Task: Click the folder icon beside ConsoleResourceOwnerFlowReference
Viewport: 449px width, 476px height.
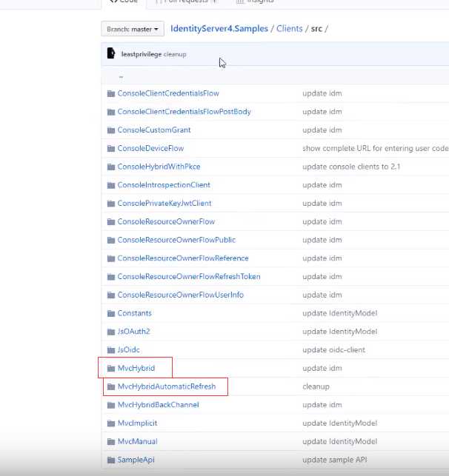Action: point(111,258)
